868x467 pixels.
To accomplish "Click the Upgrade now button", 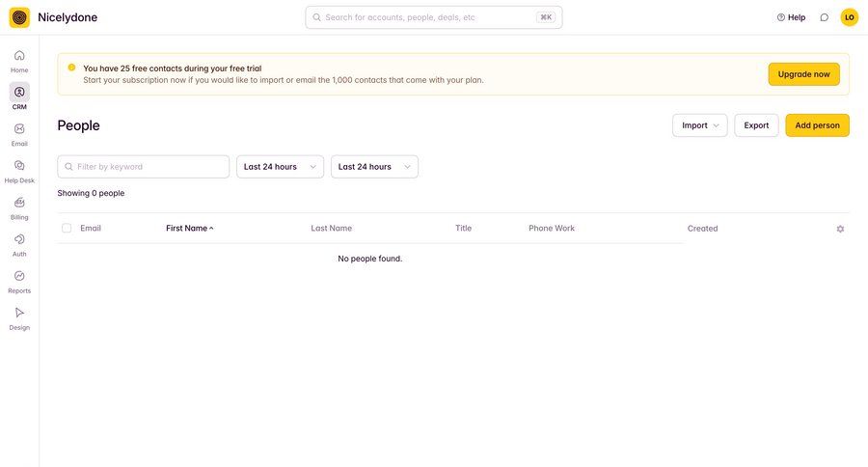I will pyautogui.click(x=803, y=74).
